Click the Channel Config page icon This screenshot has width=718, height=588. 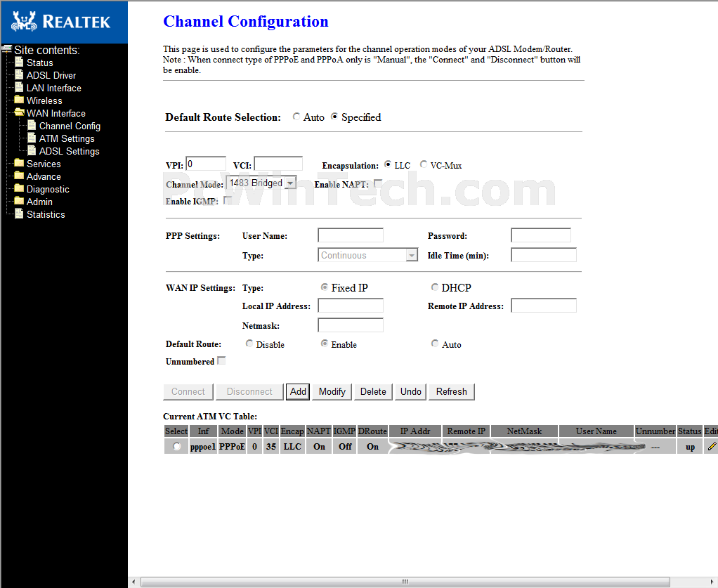pyautogui.click(x=32, y=125)
